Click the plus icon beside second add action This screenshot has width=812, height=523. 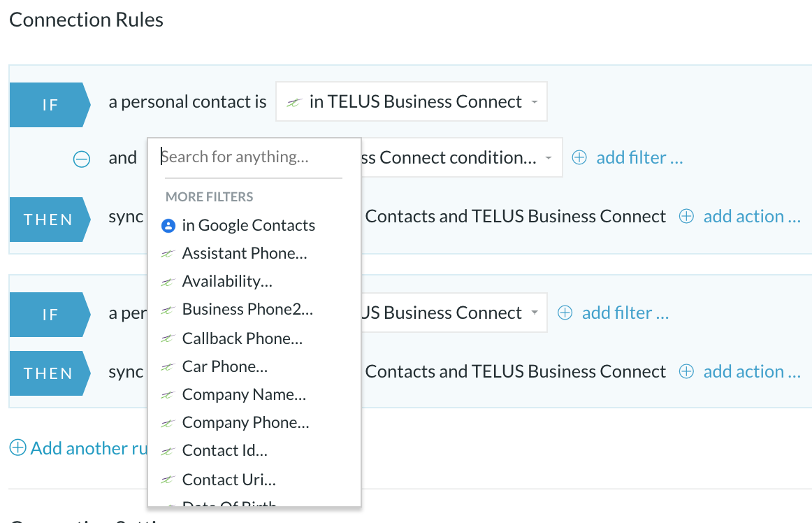point(686,371)
